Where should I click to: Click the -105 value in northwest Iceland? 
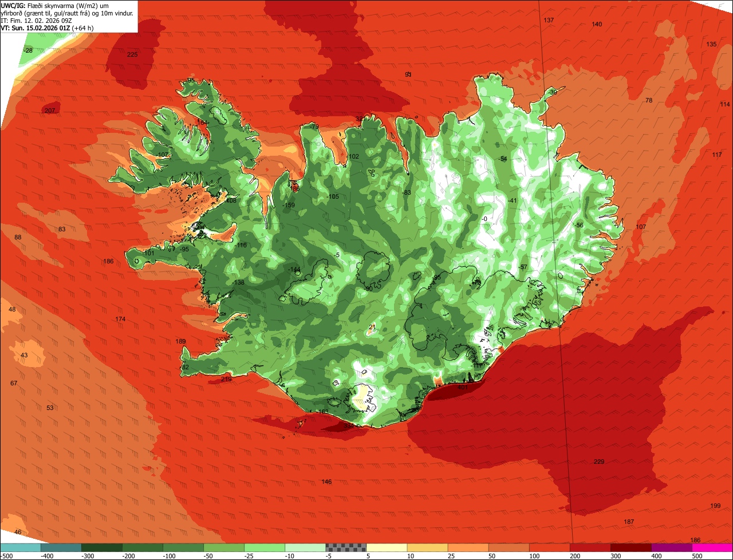(x=332, y=196)
